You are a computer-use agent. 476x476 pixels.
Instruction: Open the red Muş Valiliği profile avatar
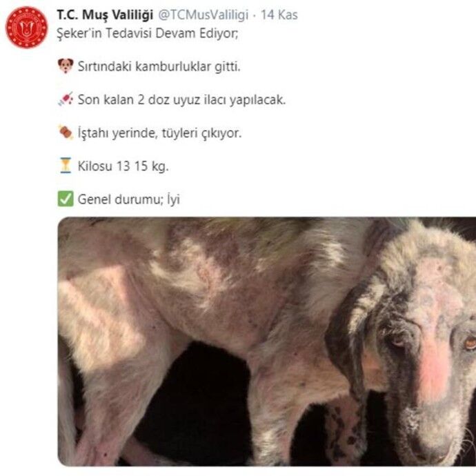tap(27, 28)
